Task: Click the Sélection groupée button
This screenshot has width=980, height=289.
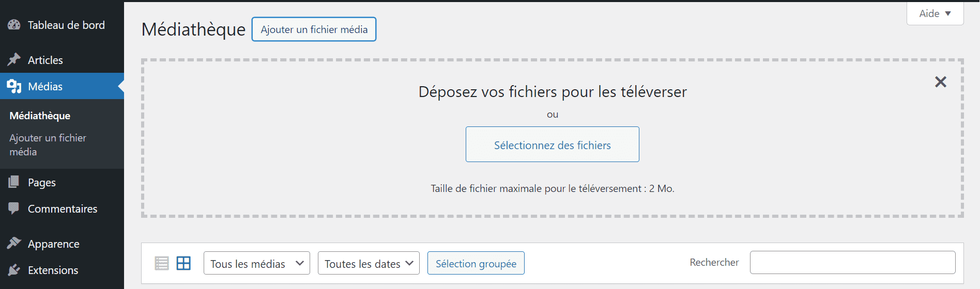Action: coord(476,263)
